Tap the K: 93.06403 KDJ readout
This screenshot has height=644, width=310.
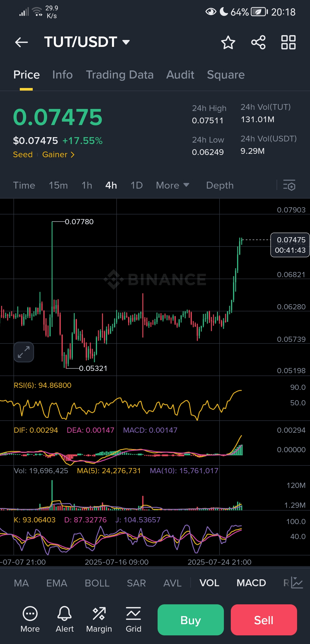34,520
